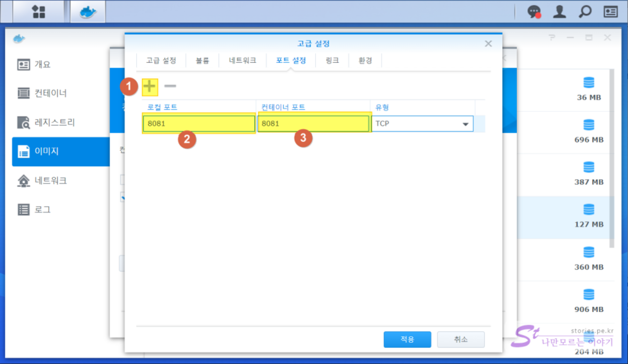Click the Docker whale taskbar icon
Viewport: 628px width, 364px height.
[x=87, y=11]
